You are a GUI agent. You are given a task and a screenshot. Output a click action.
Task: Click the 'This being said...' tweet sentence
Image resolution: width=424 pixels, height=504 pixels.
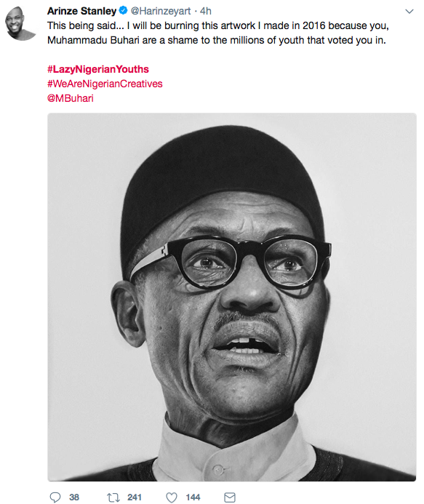pyautogui.click(x=86, y=25)
